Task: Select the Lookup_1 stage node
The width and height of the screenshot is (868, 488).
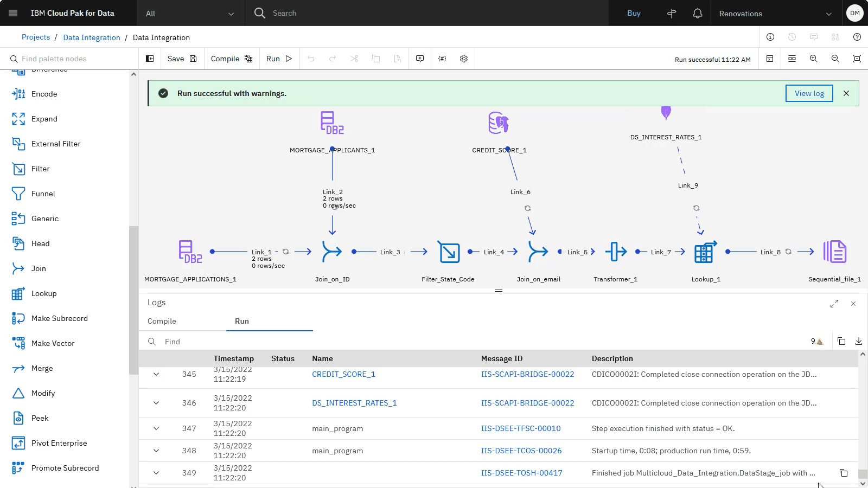Action: coord(705,252)
